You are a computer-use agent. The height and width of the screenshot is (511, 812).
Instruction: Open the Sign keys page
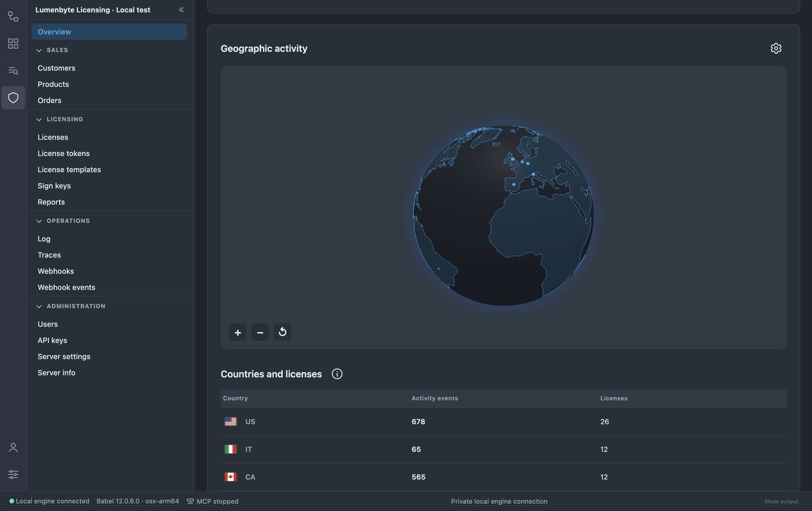[54, 186]
